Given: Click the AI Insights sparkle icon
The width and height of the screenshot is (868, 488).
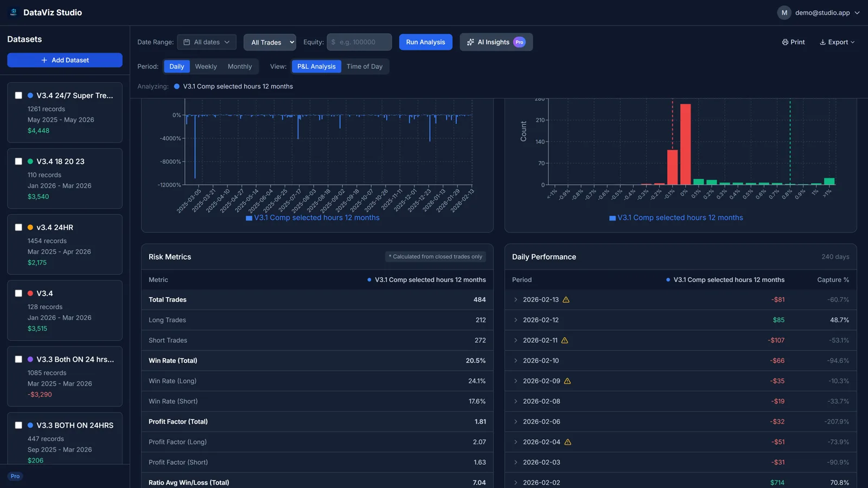Looking at the screenshot, I should (470, 42).
